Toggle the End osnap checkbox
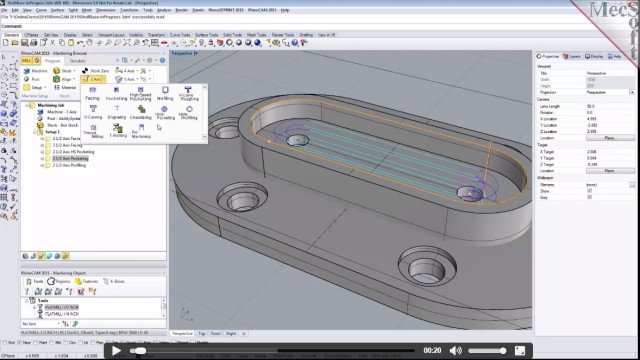Screen dimensions: 640x360 pos(4,342)
